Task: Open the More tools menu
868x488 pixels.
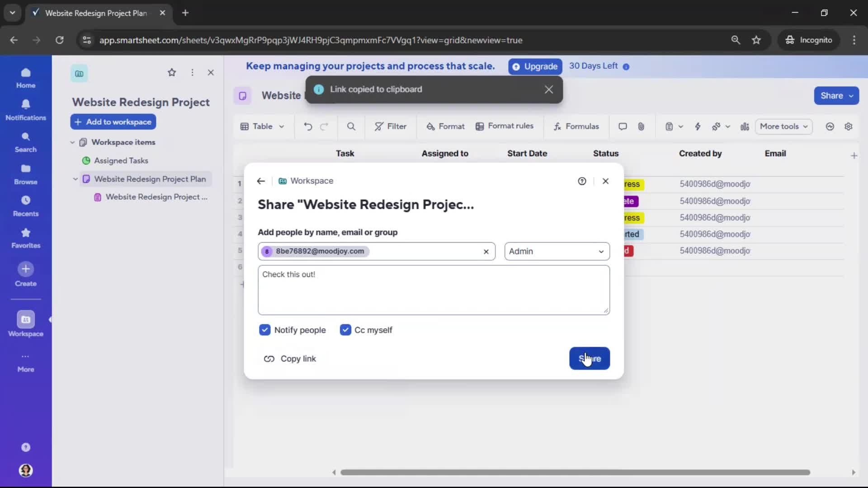Action: [x=783, y=127]
